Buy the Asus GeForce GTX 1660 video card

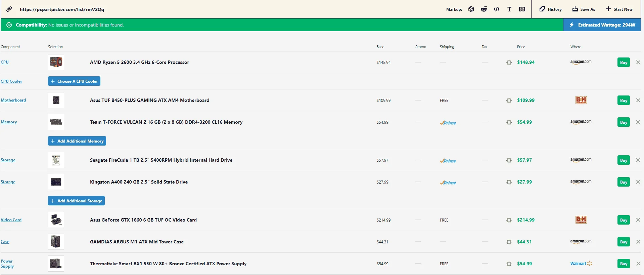[624, 220]
